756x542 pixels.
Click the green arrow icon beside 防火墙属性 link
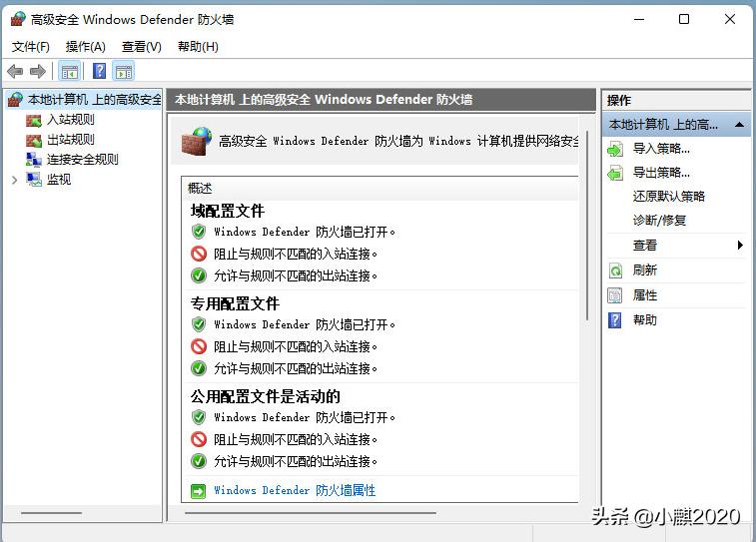[x=198, y=491]
